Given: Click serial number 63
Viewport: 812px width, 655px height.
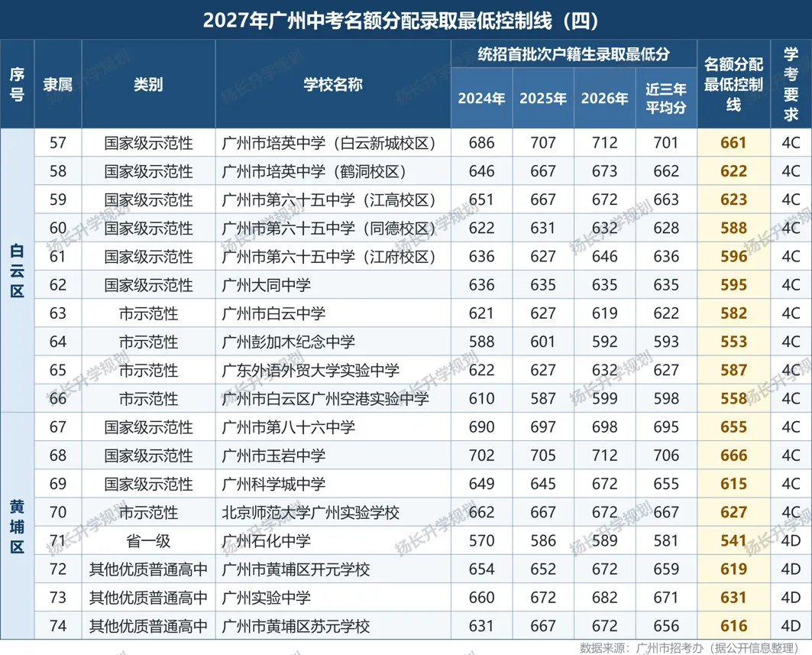Looking at the screenshot, I should pyautogui.click(x=58, y=313).
